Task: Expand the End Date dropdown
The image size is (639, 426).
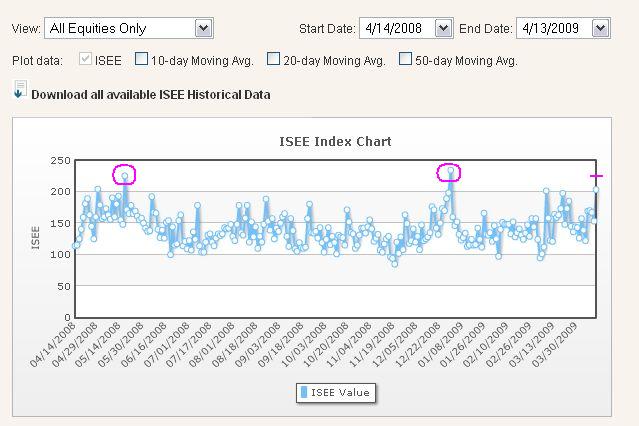Action: click(x=600, y=29)
